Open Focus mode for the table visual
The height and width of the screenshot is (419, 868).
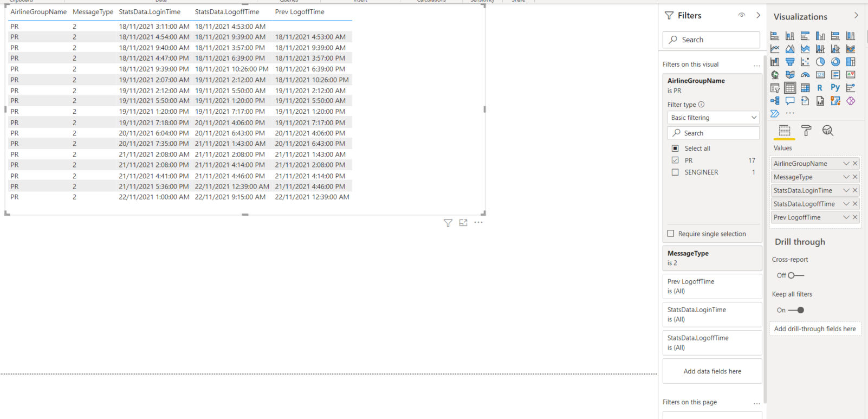(463, 223)
